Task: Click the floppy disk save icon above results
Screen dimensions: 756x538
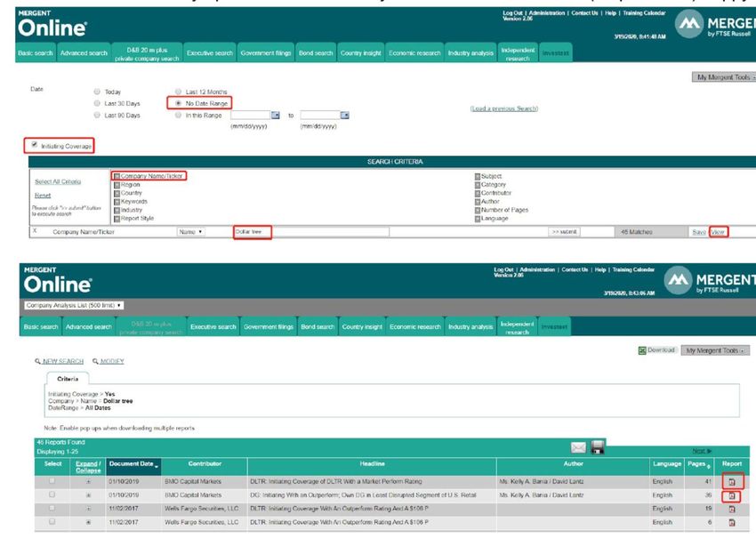Action: 598,448
